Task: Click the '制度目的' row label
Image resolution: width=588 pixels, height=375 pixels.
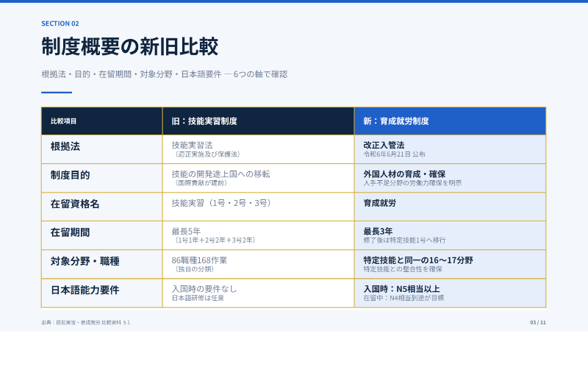Action: tap(70, 175)
